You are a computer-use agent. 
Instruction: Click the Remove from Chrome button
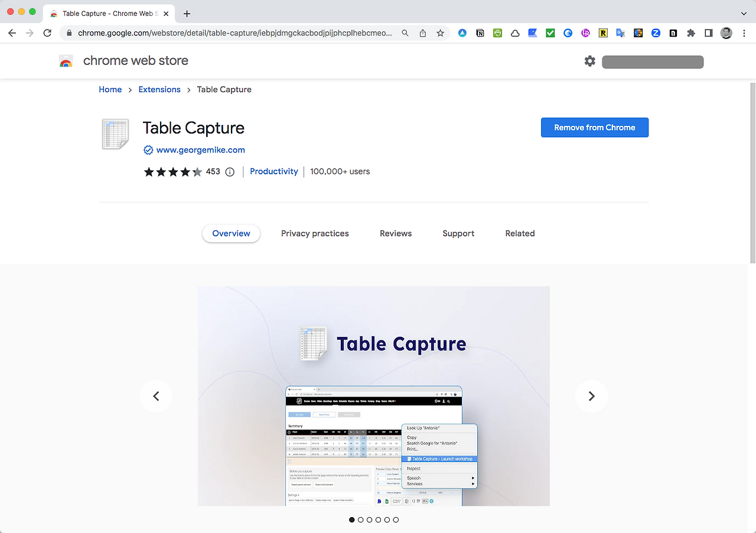(x=594, y=127)
